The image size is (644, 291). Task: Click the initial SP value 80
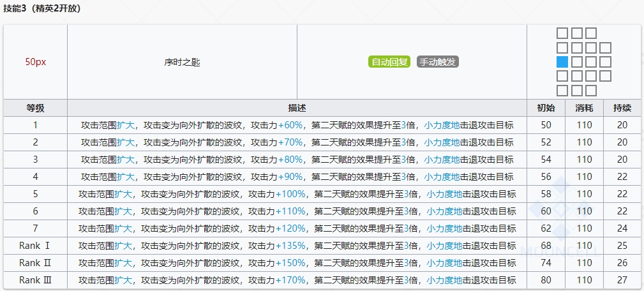pyautogui.click(x=546, y=280)
